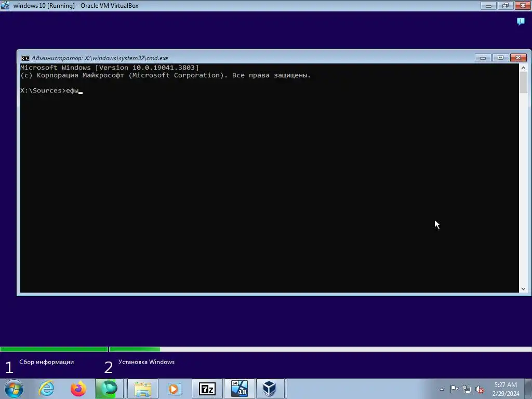Maximize the cmd.exe window
The image size is (532, 399).
click(500, 58)
